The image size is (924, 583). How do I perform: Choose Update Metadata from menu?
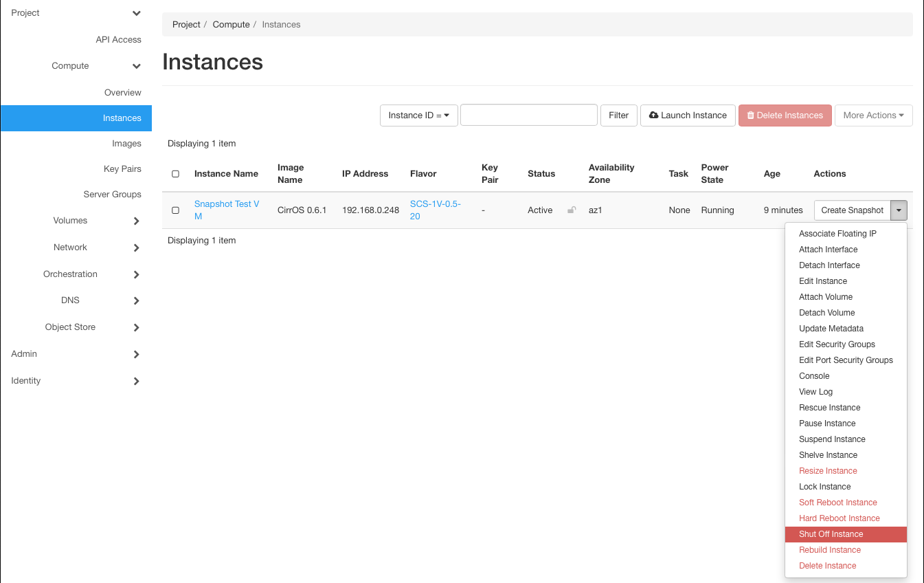coord(846,329)
